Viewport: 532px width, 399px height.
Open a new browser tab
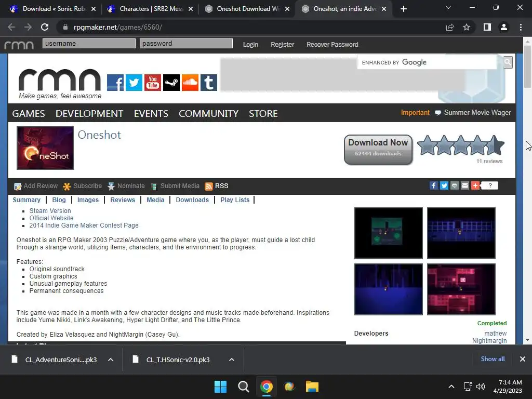coord(403,9)
